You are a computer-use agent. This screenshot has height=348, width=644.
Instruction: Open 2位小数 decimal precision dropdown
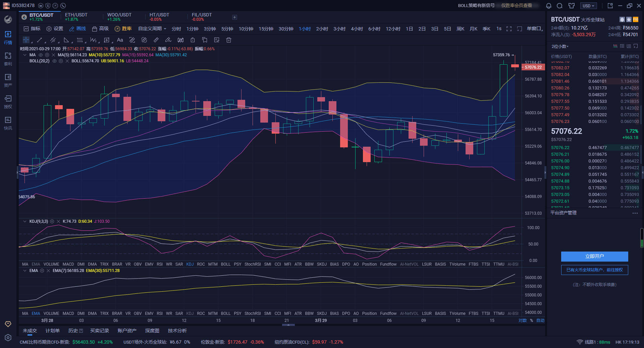pos(560,47)
